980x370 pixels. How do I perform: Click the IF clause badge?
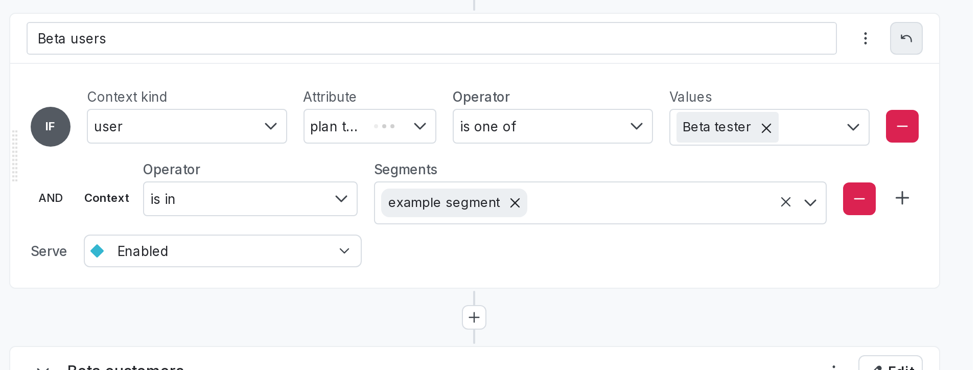point(50,127)
